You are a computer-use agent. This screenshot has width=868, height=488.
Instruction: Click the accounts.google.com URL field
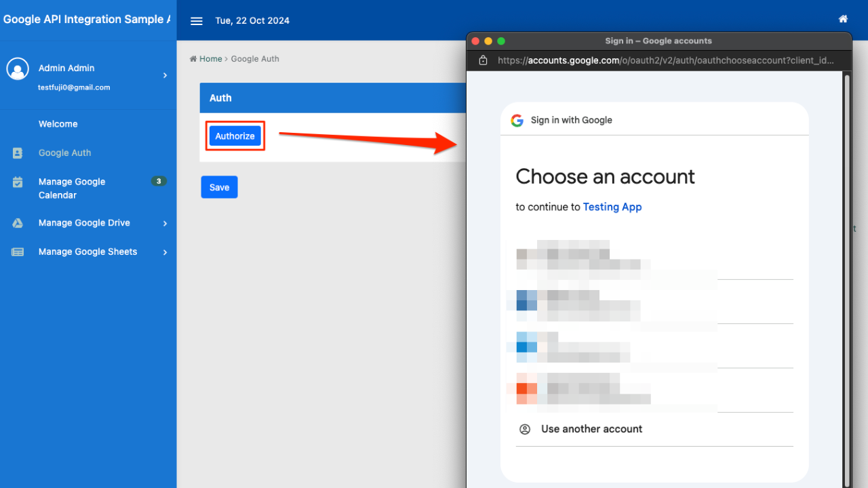click(x=665, y=60)
